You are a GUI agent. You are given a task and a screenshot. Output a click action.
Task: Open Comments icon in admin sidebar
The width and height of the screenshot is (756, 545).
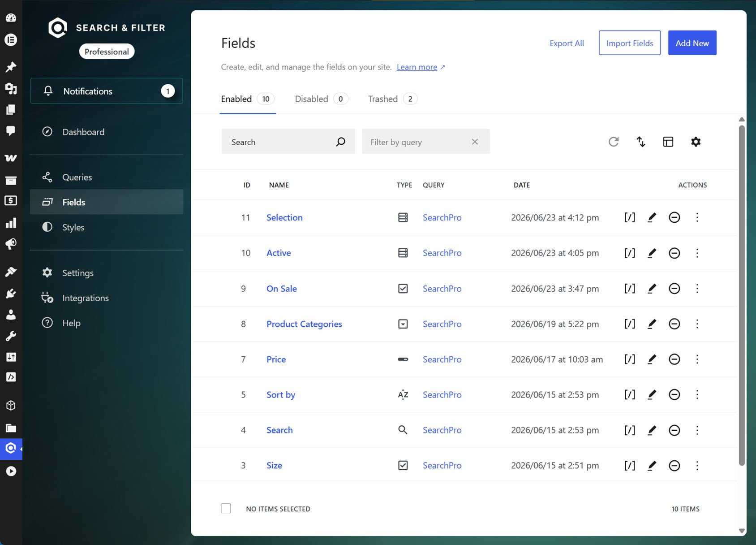[x=11, y=131]
